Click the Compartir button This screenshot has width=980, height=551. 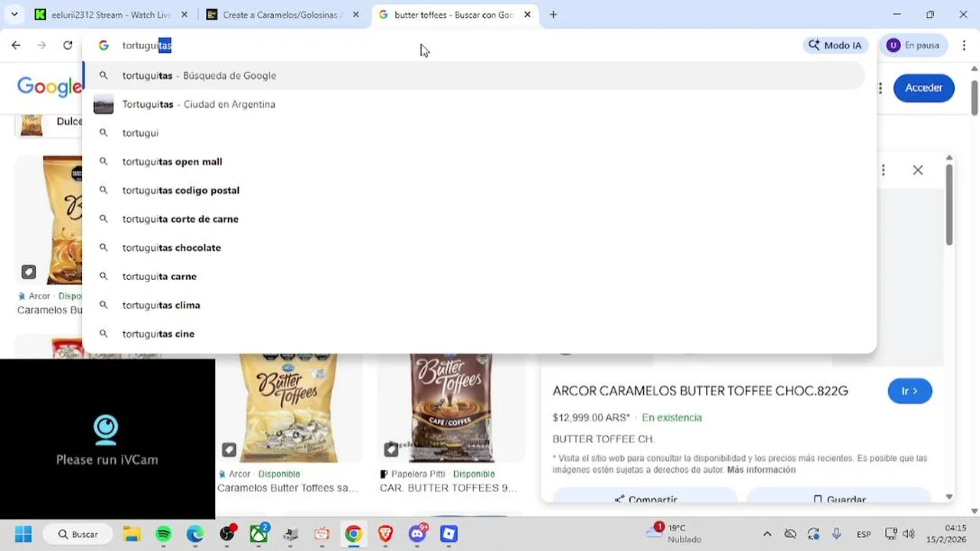tap(645, 497)
